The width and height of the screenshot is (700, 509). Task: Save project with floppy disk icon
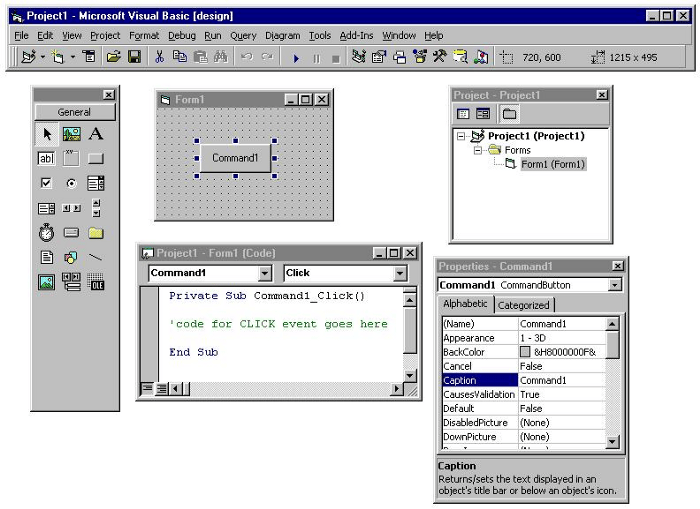click(x=134, y=57)
